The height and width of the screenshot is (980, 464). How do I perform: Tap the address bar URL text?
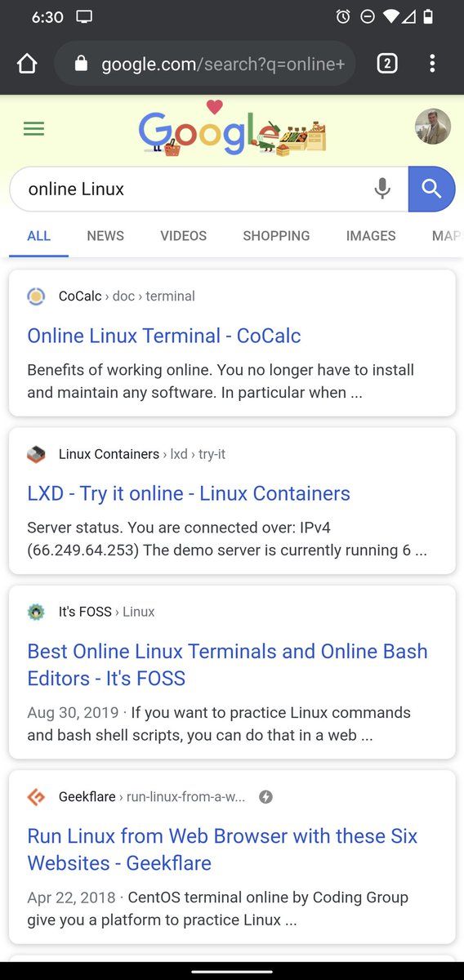tap(223, 64)
